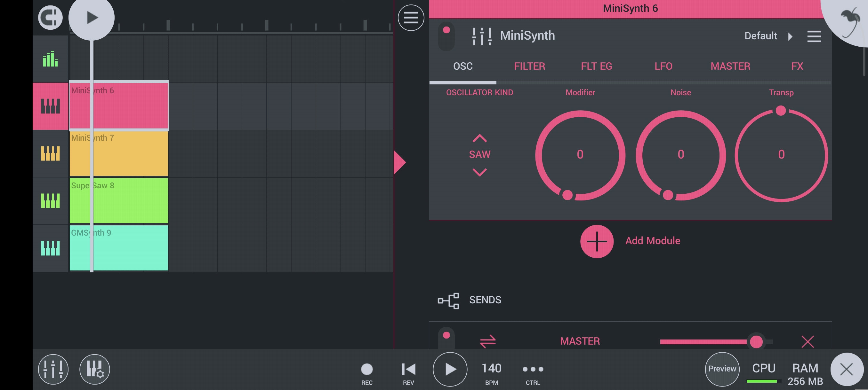Select the SuperSaw 8 clip

[119, 200]
